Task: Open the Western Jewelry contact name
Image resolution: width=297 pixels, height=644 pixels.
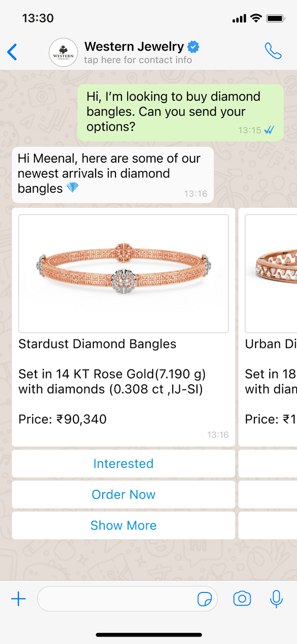Action: [134, 46]
